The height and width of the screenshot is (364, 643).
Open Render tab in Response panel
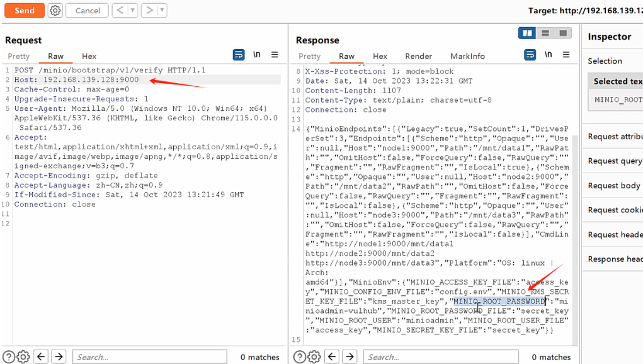[x=419, y=56]
